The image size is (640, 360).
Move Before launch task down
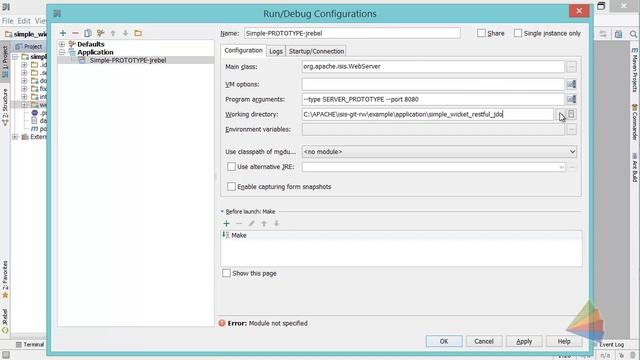pos(276,223)
